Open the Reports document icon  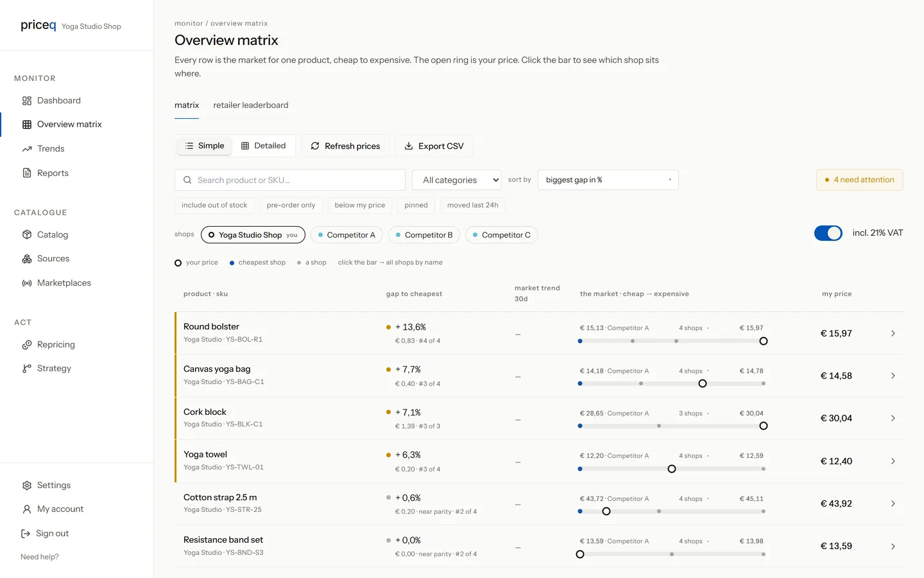27,173
